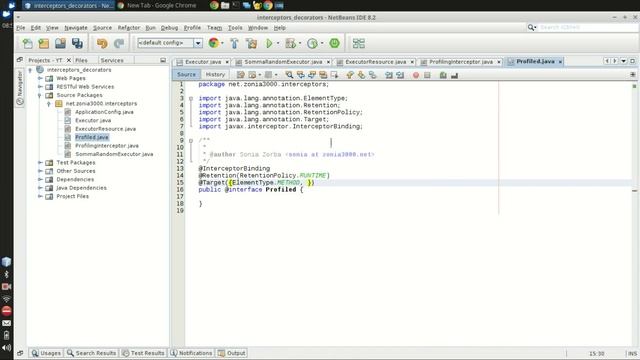The image size is (640, 360).
Task: Switch to the ProfilingInterceptor.java tab
Action: click(x=460, y=62)
